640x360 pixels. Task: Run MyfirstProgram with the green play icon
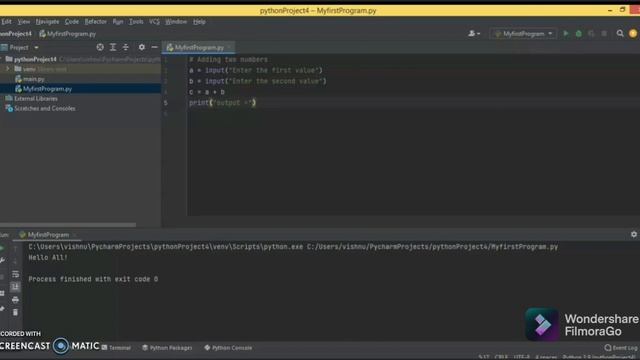(566, 33)
